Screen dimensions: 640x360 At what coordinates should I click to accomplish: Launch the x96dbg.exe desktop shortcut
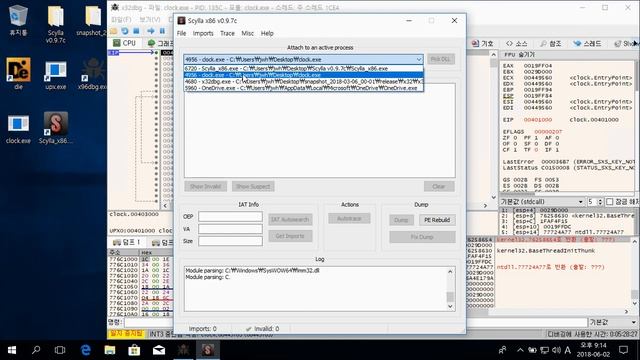93,74
